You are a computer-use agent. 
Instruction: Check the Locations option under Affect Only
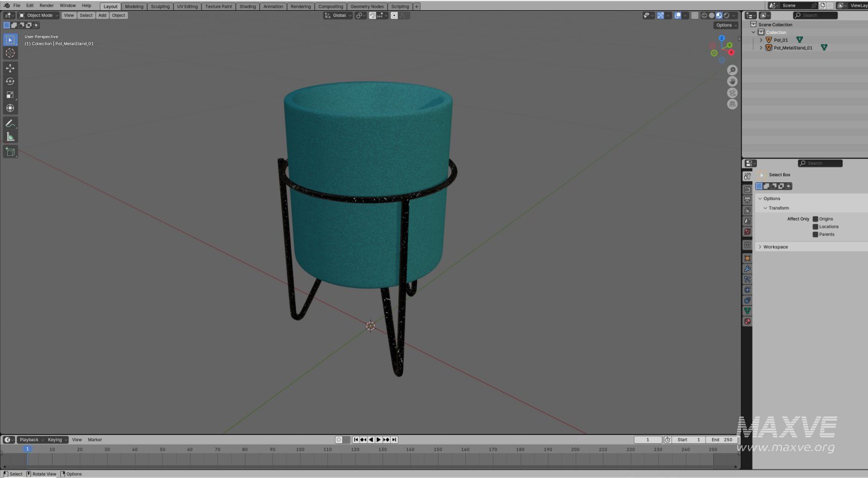coord(815,226)
